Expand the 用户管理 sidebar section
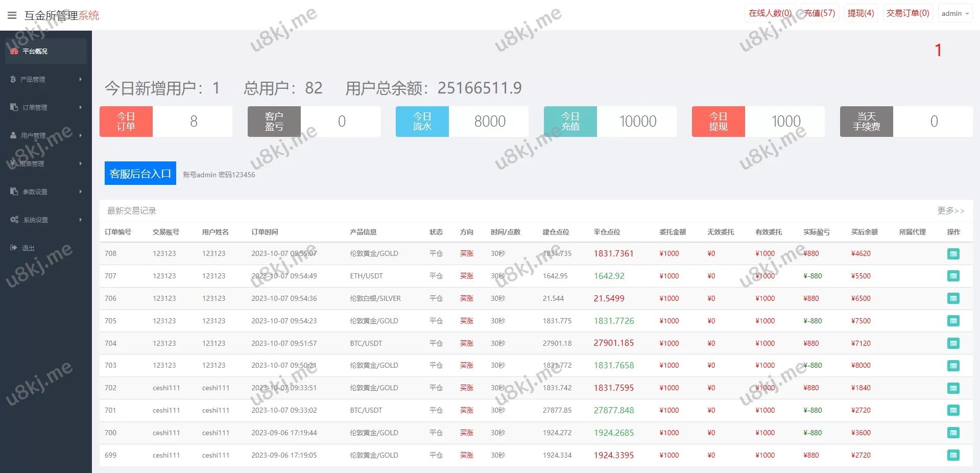The image size is (980, 473). coord(45,135)
